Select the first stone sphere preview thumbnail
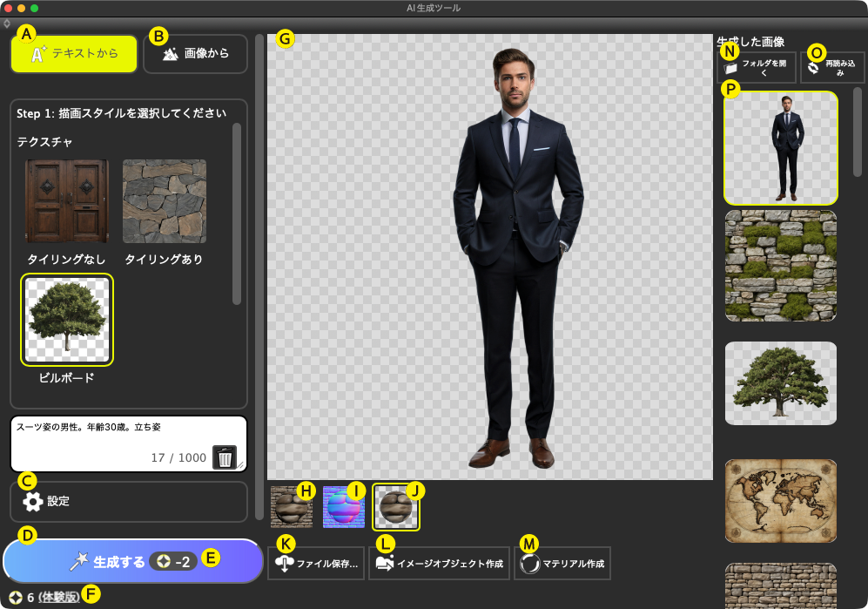Image resolution: width=868 pixels, height=609 pixels. (291, 507)
